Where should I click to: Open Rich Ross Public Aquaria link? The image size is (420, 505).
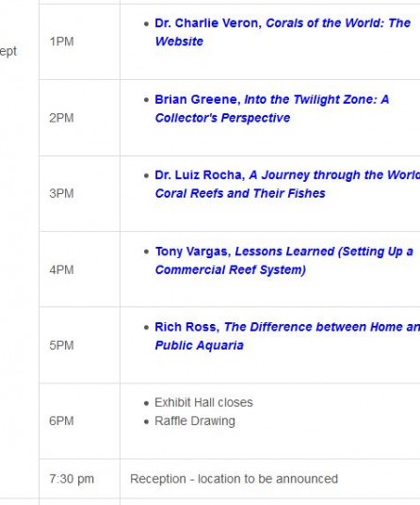point(287,336)
